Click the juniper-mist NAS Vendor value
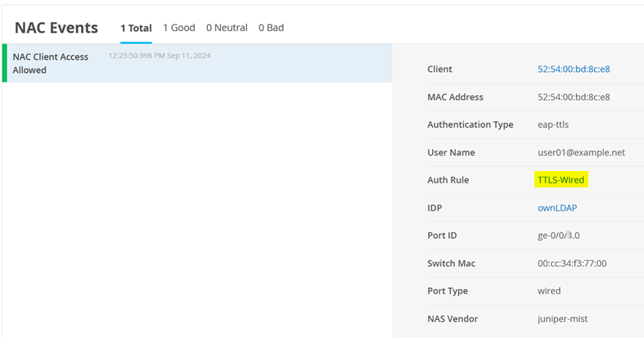This screenshot has width=644, height=338. tap(564, 318)
